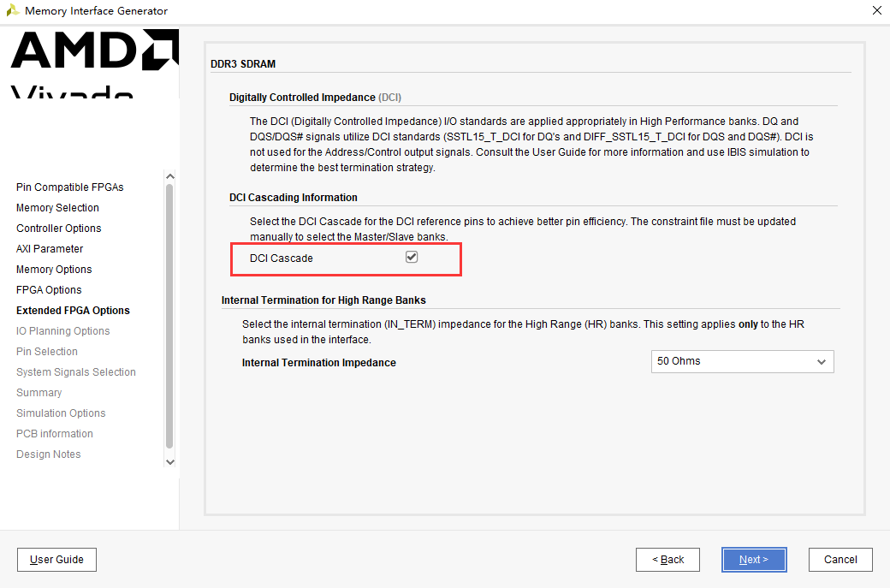Click the Vivado icon in title bar

pyautogui.click(x=13, y=10)
